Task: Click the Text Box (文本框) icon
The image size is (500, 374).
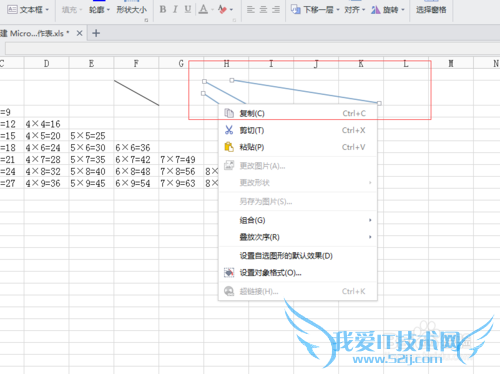Action: [12, 10]
